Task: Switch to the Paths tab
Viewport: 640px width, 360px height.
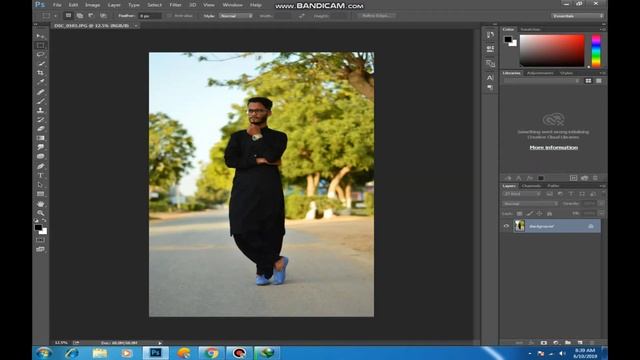Action: pos(553,186)
